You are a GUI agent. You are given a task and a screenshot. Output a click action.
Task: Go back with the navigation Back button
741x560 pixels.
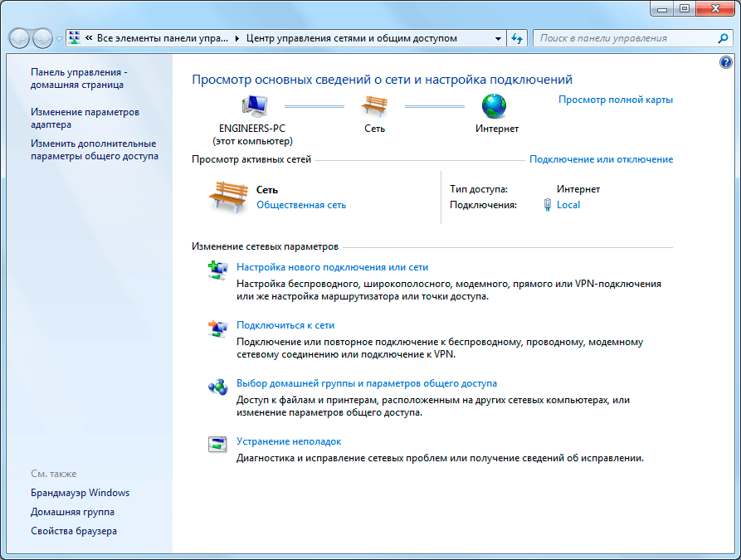(x=20, y=38)
